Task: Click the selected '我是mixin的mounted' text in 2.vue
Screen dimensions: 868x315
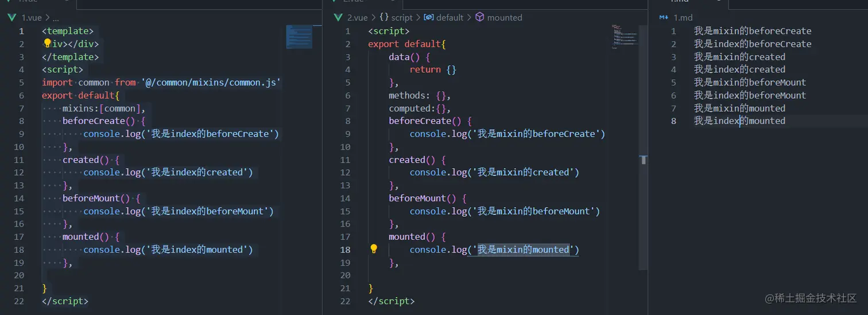Action: 523,250
